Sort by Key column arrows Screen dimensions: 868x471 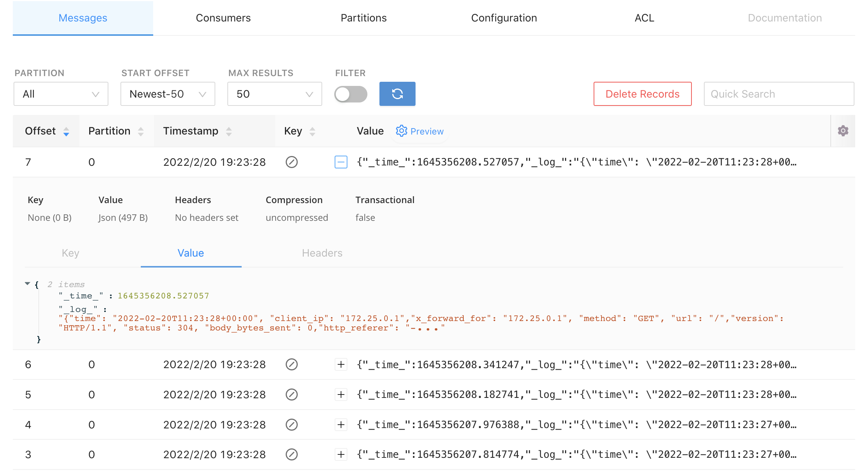tap(312, 132)
